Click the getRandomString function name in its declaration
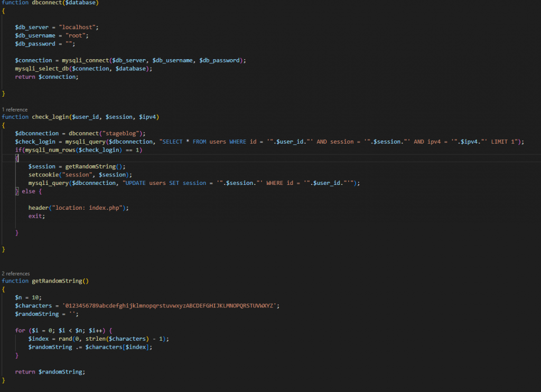541x392 pixels. [57, 281]
